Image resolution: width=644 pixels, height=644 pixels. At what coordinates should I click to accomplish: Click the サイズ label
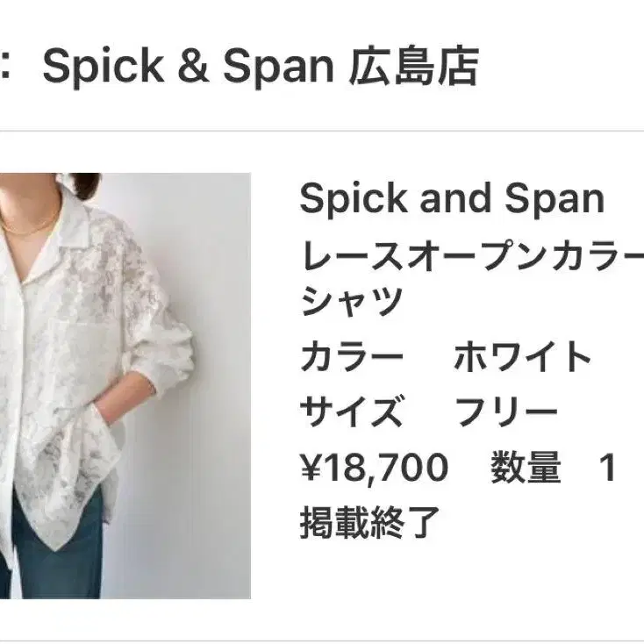pyautogui.click(x=353, y=411)
